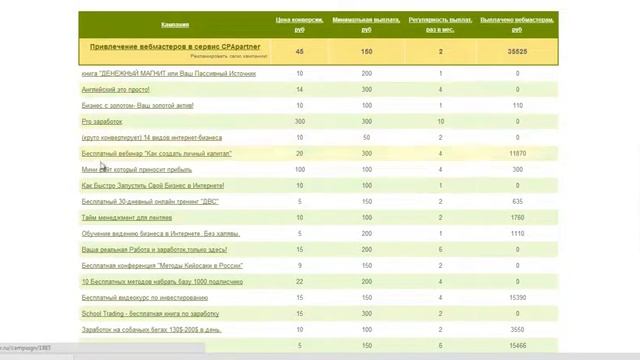Image resolution: width=640 pixels, height=360 pixels.
Task: Click conversion price 9 in Методы Кийосаки row
Action: tap(300, 266)
